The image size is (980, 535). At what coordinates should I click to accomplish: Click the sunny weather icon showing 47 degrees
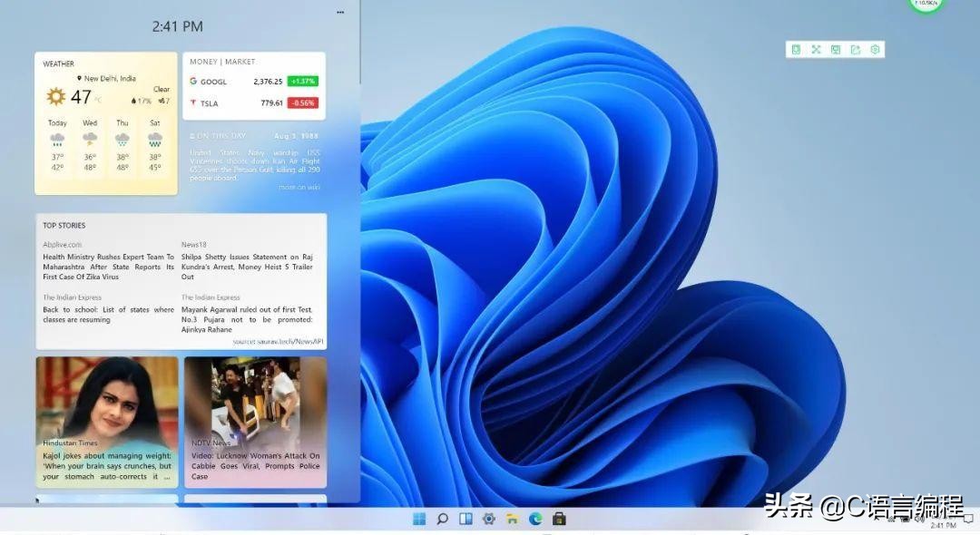click(55, 95)
